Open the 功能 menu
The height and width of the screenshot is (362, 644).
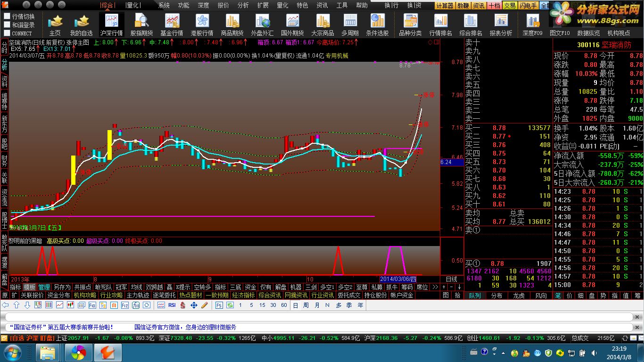(183, 5)
